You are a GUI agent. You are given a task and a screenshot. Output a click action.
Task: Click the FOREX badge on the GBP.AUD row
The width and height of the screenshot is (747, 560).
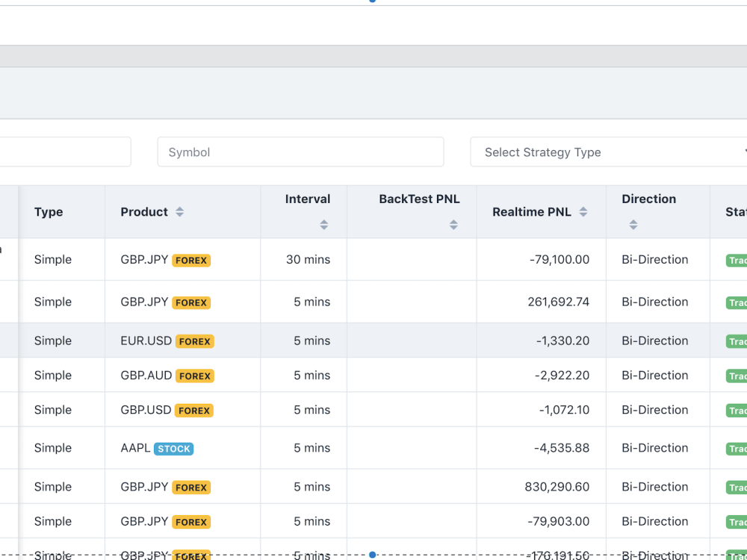click(194, 376)
